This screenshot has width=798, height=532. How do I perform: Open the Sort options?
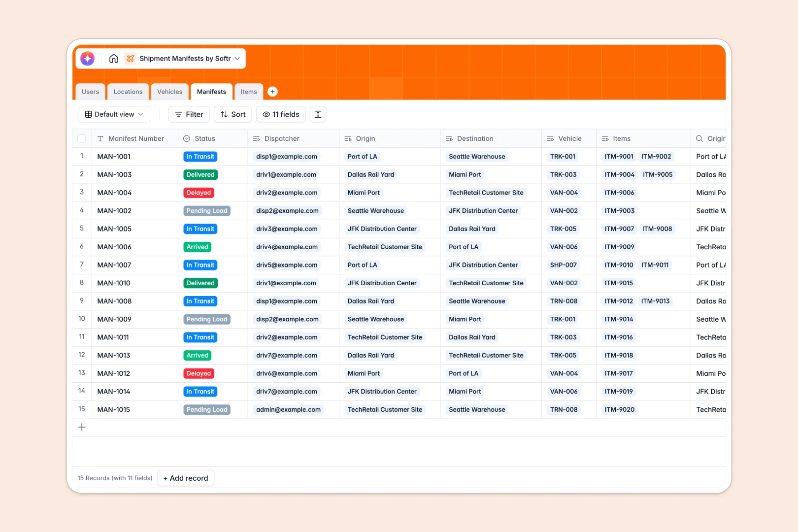pyautogui.click(x=233, y=114)
